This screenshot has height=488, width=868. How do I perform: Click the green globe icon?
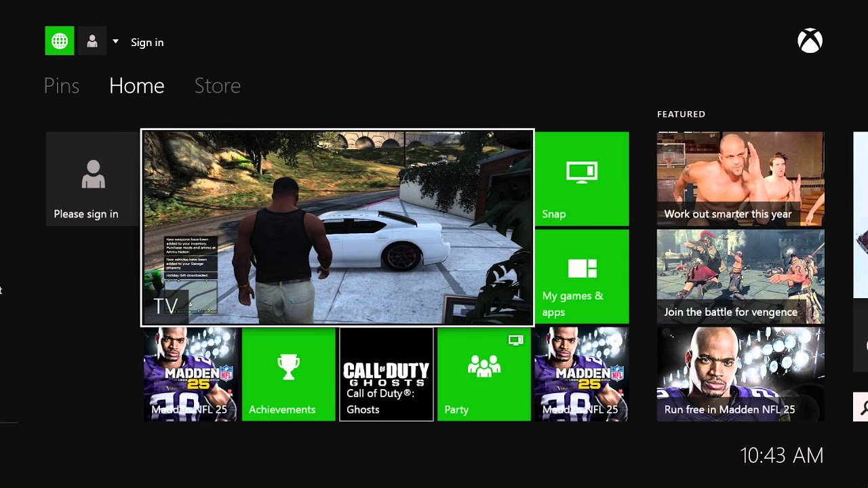point(60,41)
